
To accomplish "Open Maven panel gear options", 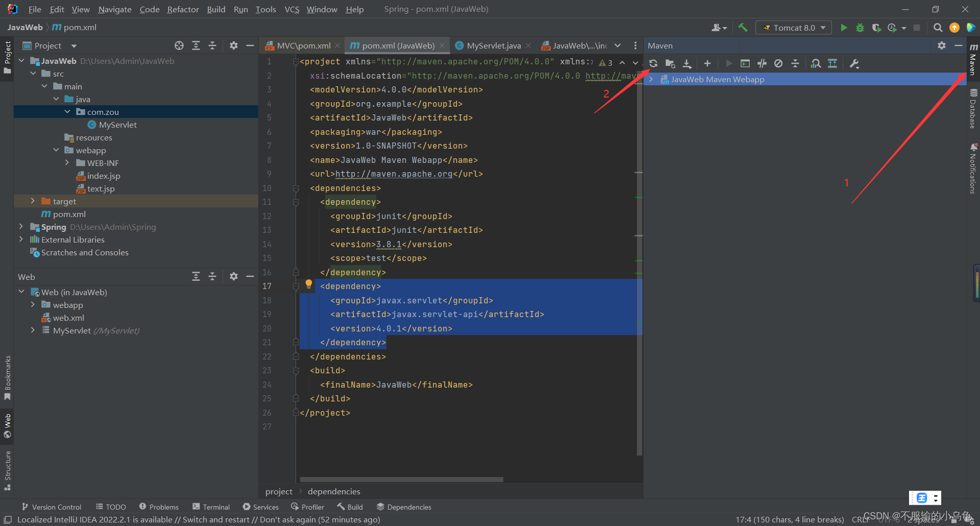I will (x=942, y=45).
